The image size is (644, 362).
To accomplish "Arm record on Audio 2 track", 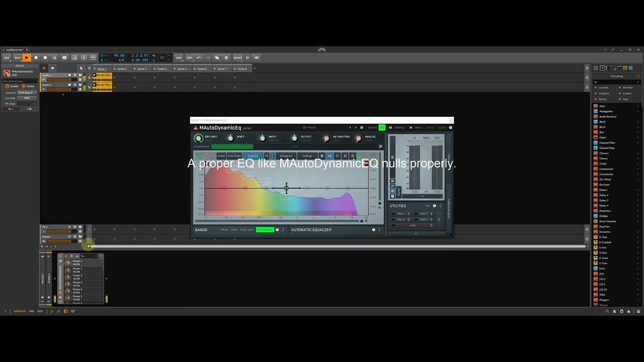I will pyautogui.click(x=69, y=85).
